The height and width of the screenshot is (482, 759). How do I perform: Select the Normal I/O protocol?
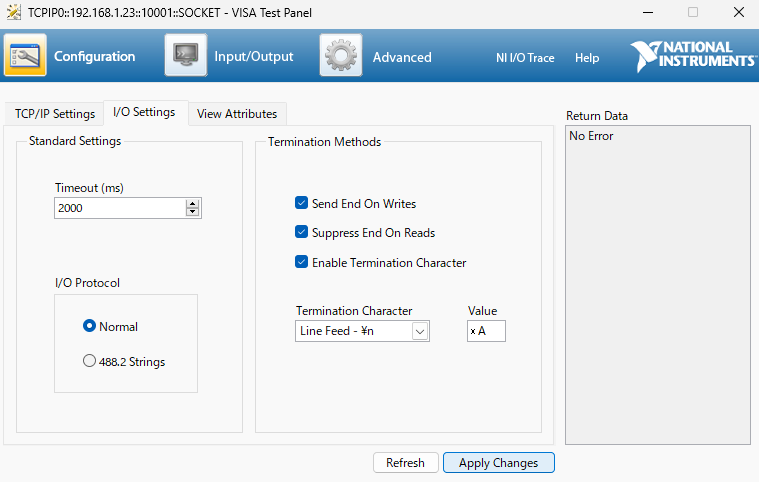pos(89,326)
